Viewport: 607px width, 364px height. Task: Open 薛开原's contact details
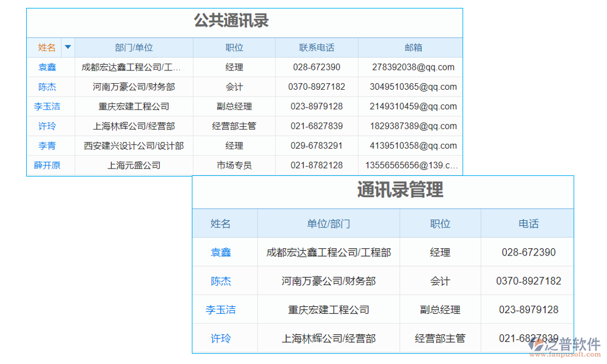click(x=47, y=165)
